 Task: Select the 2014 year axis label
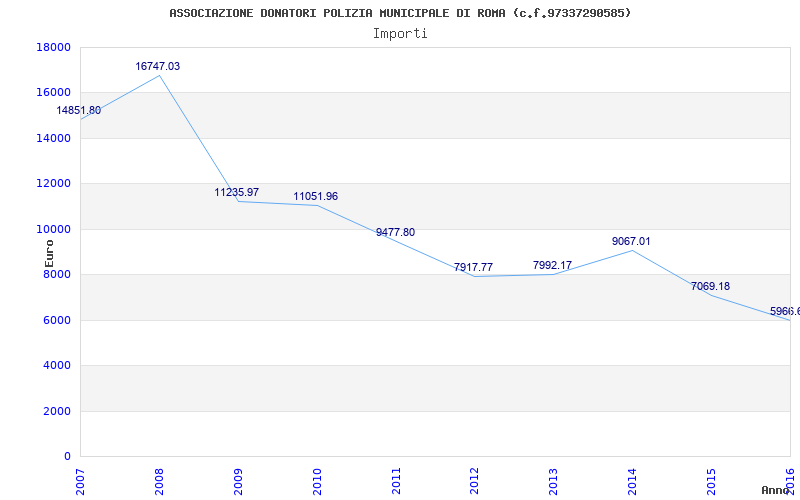click(x=633, y=481)
